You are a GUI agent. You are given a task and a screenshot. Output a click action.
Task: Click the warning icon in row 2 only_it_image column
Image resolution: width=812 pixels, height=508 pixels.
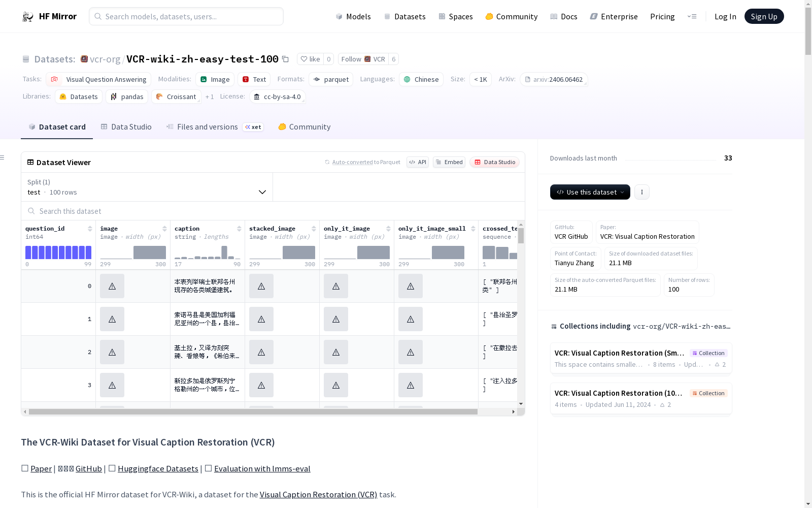pos(336,352)
